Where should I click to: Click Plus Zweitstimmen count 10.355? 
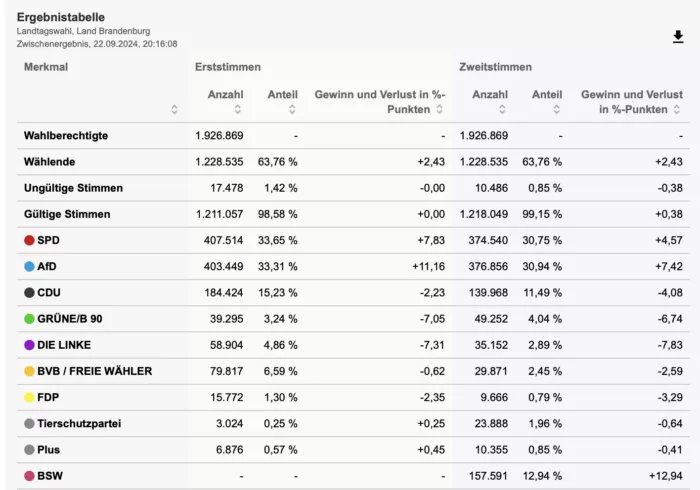click(491, 450)
